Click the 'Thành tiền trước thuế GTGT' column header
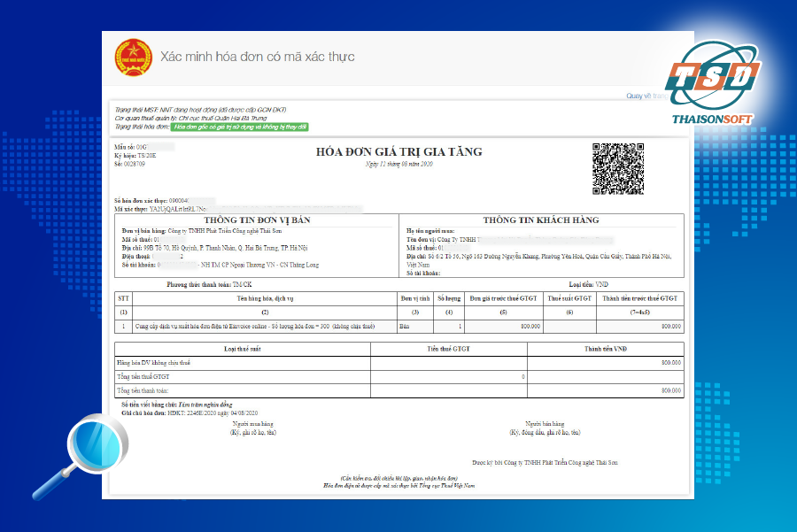 click(x=640, y=298)
